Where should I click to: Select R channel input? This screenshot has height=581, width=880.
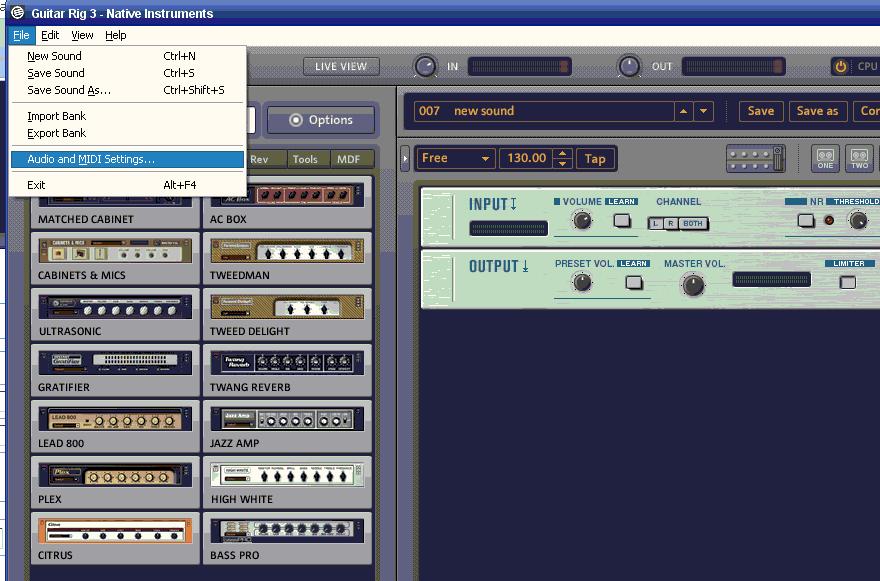[671, 223]
